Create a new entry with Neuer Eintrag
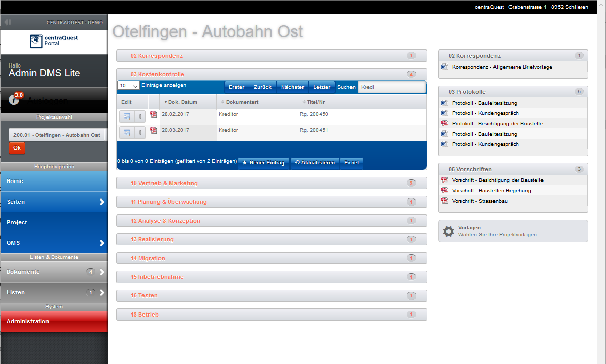Image resolution: width=606 pixels, height=364 pixels. (x=264, y=163)
